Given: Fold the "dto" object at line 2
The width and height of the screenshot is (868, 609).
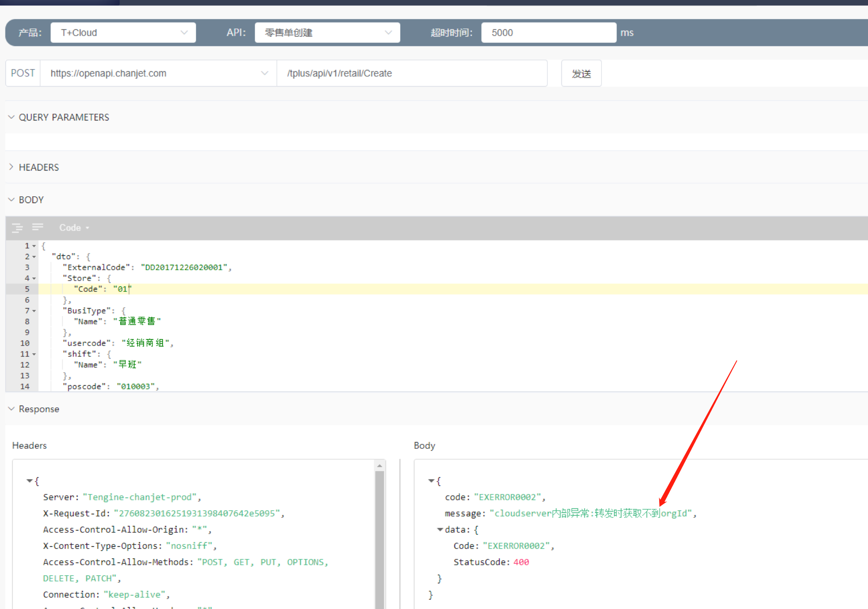Looking at the screenshot, I should tap(34, 257).
